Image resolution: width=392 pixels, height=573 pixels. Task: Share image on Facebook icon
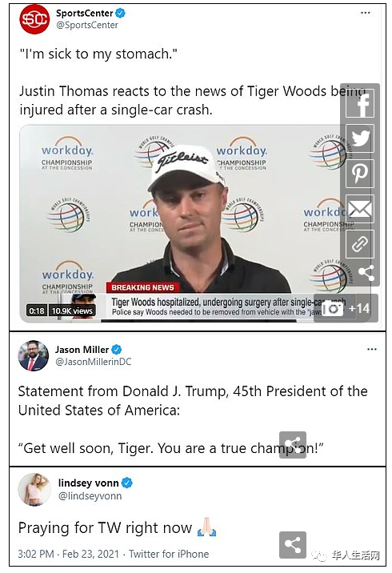click(360, 103)
